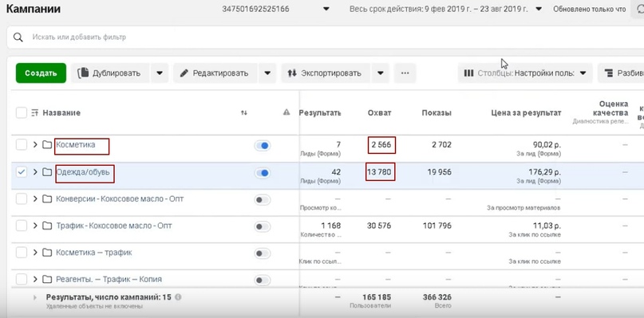Viewport: 644px width, 318px height.
Task: Enable the Конверсии - Кокосовое масло campaign toggle
Action: [x=263, y=200]
